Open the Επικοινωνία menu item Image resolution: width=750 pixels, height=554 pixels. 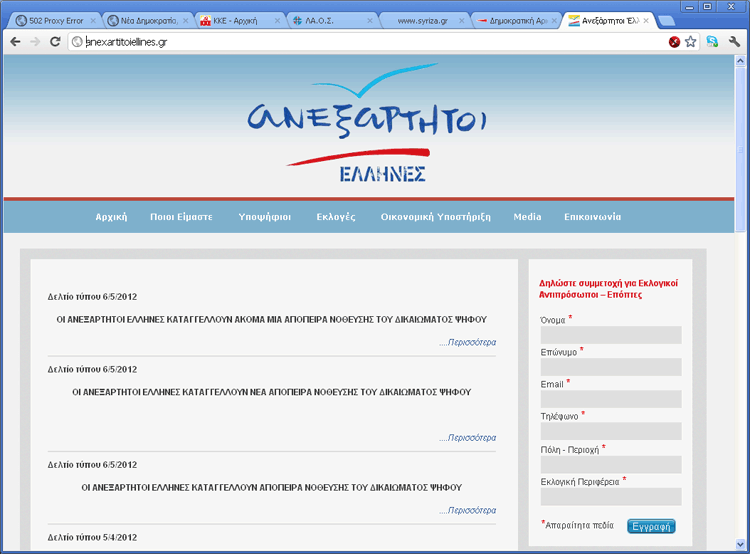pyautogui.click(x=593, y=217)
